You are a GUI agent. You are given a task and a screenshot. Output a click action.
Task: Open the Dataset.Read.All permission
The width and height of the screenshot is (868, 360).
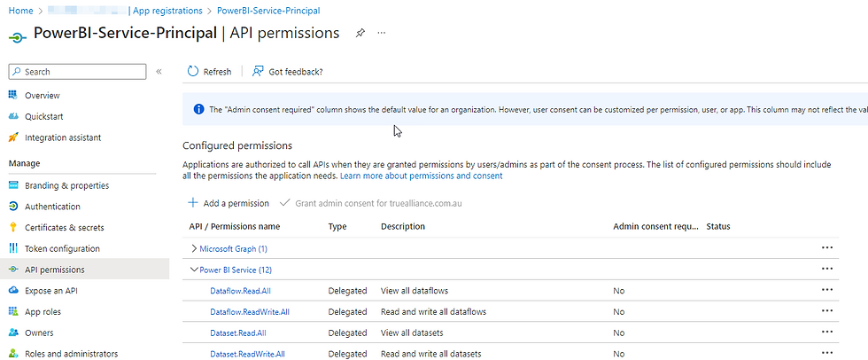[x=238, y=333]
